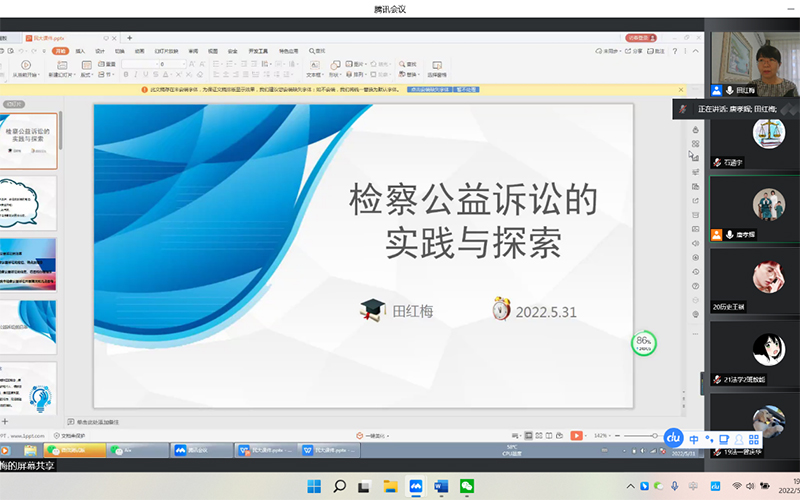800x500 pixels.
Task: Toggle underline formatting
Action: point(145,74)
